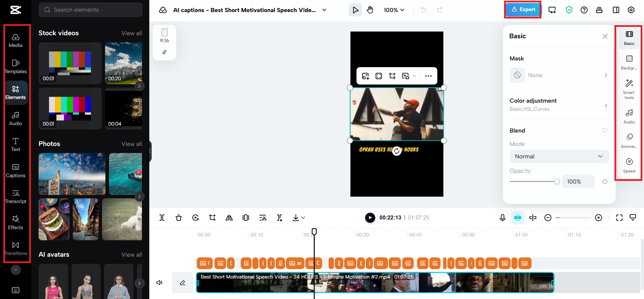The image size is (644, 299).
Task: Click the Opacity 100% value field
Action: (578, 182)
